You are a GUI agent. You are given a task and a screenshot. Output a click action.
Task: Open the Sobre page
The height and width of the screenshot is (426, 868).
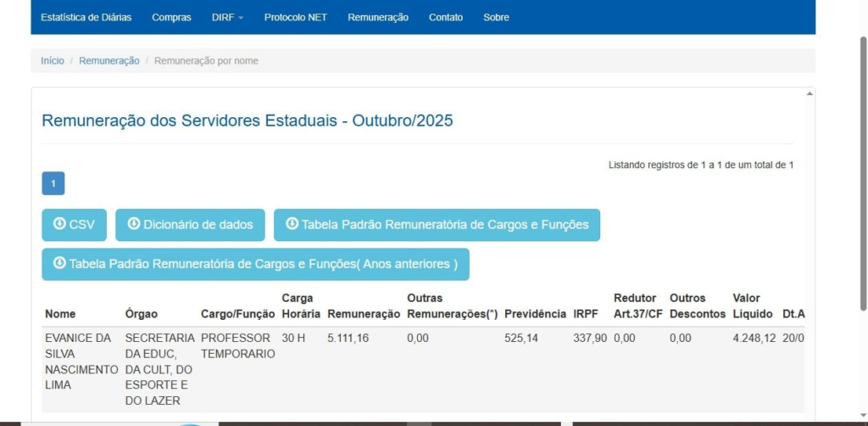[496, 17]
